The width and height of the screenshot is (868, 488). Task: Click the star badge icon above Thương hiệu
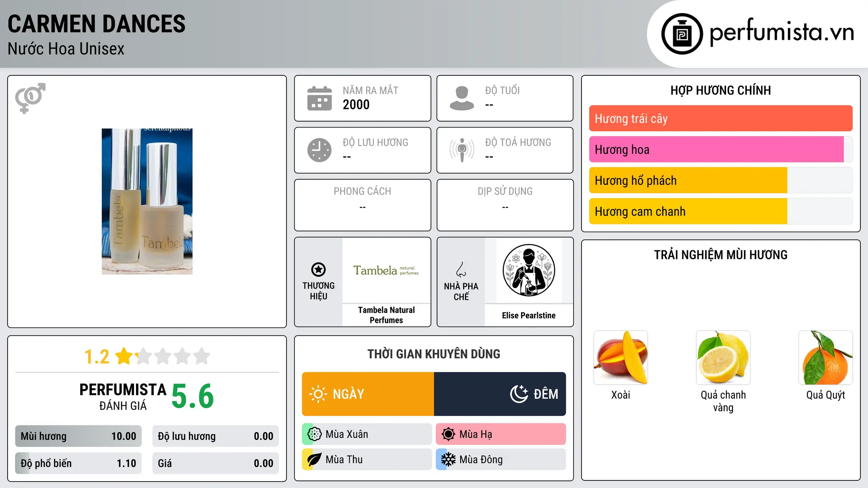tap(318, 269)
